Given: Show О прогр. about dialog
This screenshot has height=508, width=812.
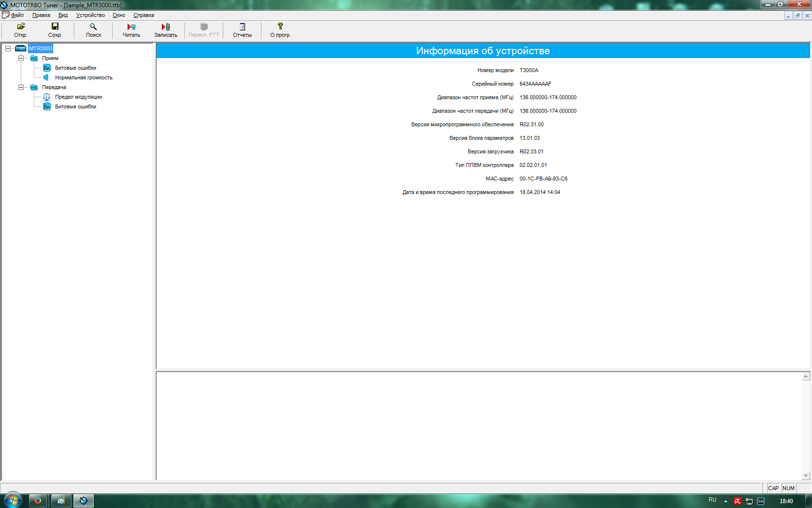Looking at the screenshot, I should (280, 30).
